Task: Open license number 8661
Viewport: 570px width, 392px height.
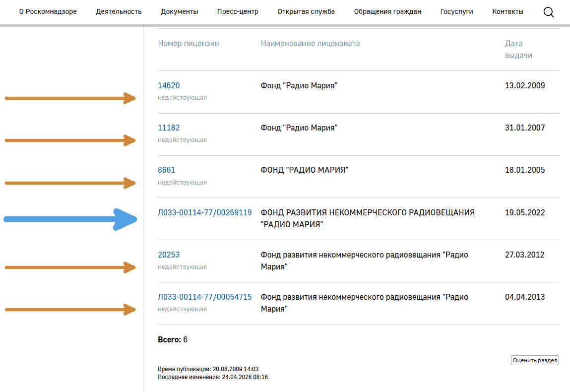Action: coord(167,170)
